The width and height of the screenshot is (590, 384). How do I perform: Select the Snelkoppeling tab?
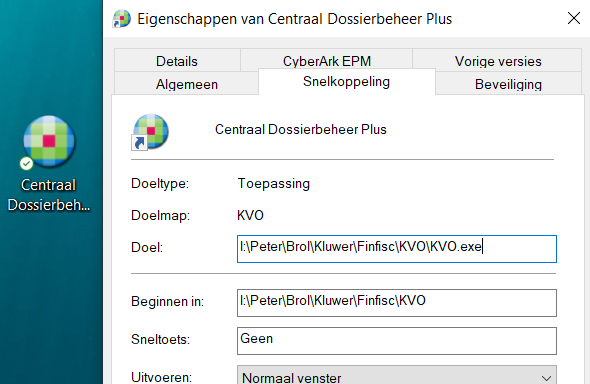[x=347, y=81]
